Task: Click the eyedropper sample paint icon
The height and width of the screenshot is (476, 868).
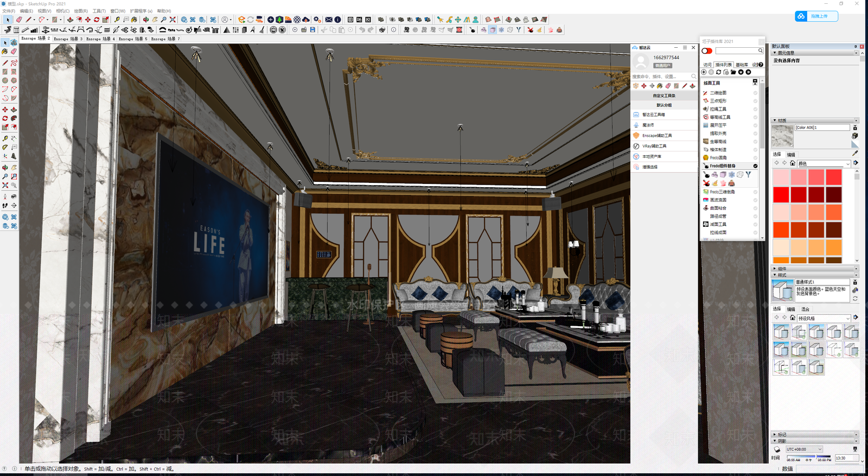Action: [855, 153]
